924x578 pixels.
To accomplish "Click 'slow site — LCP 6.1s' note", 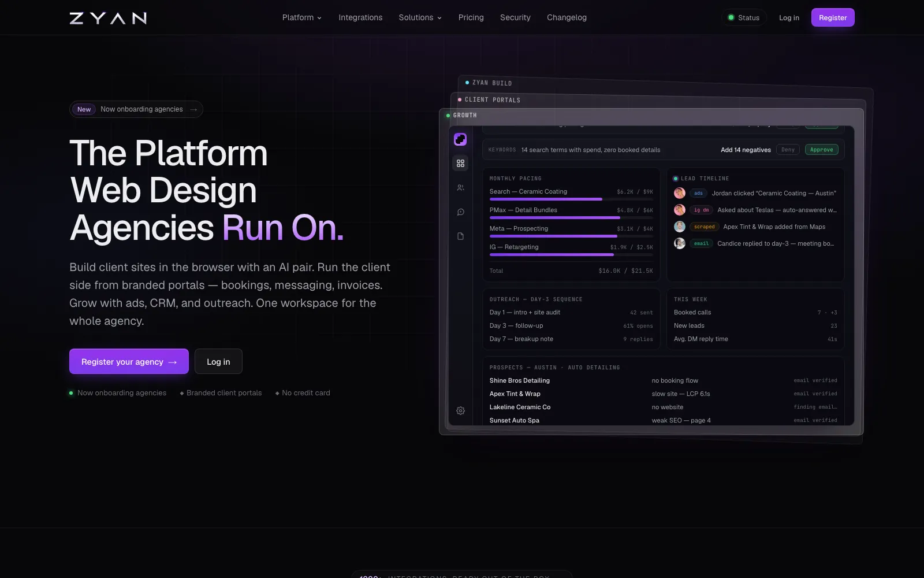I will [x=681, y=394].
